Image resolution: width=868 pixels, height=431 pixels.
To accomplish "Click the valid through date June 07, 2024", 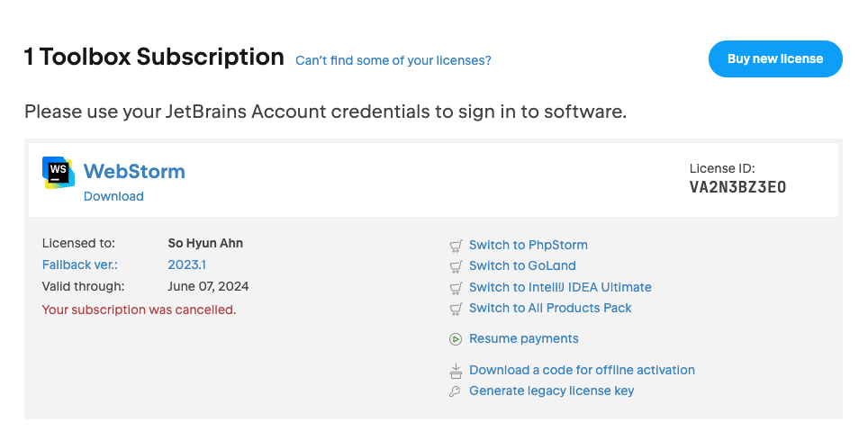I will [x=208, y=287].
